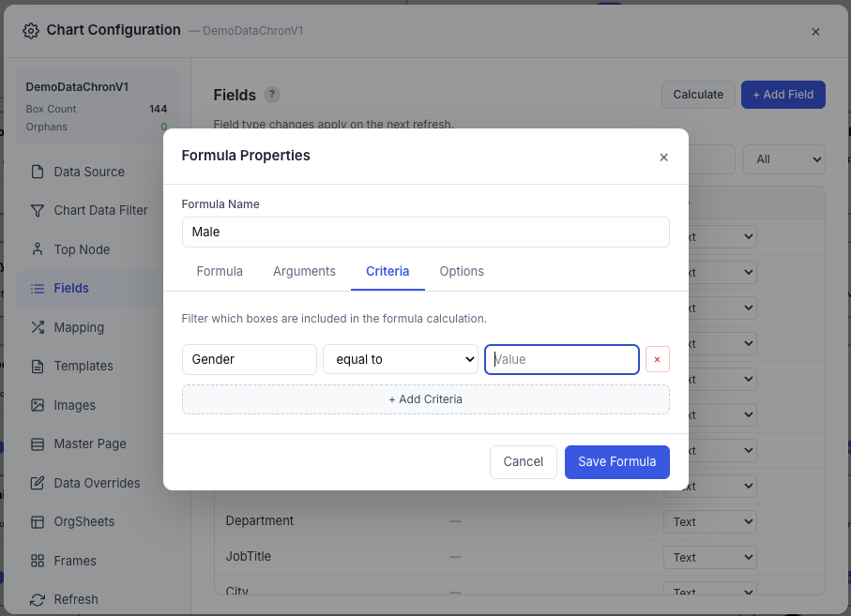Click the JobTitle field row name
Screen dimensions: 851x616
pos(248,556)
